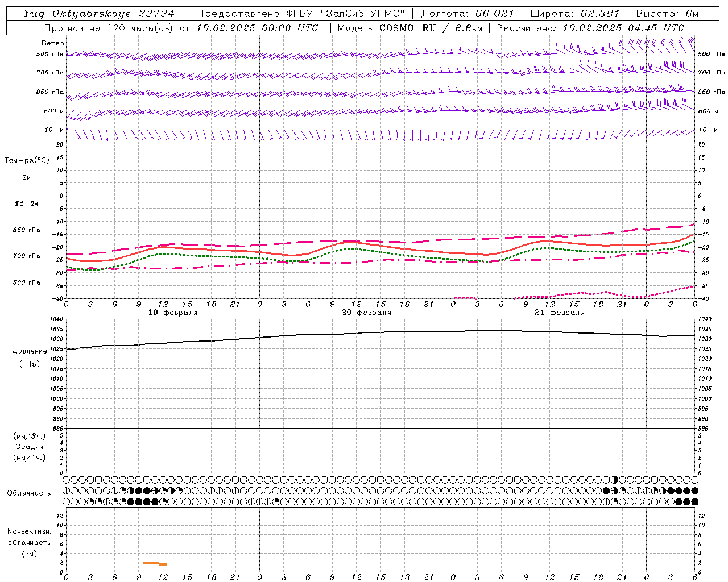728x582 pixels.
Task: Click the Осадки panel label
Action: [30, 447]
